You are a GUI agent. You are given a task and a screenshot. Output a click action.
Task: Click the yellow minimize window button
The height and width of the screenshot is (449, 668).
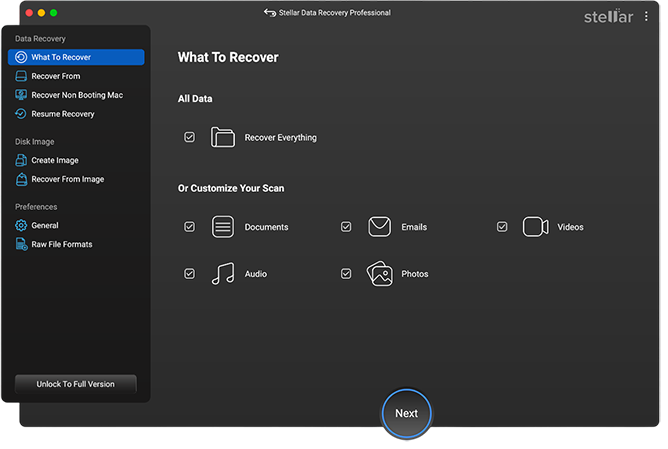[41, 13]
